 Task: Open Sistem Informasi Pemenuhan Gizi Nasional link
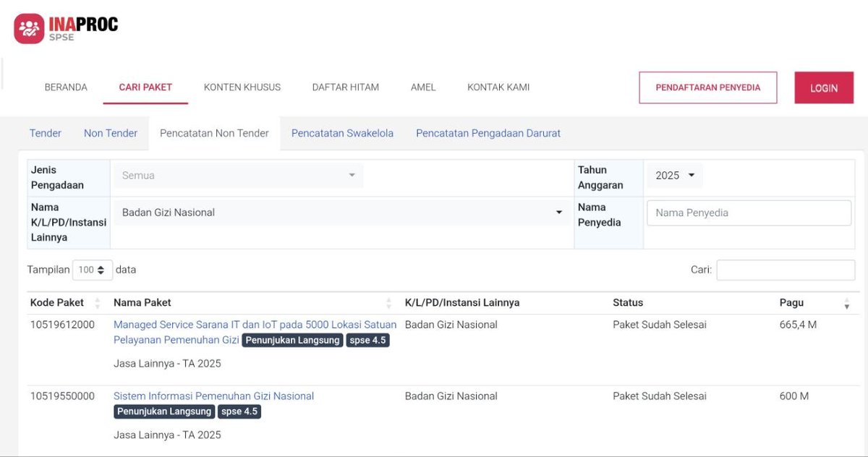click(x=213, y=396)
